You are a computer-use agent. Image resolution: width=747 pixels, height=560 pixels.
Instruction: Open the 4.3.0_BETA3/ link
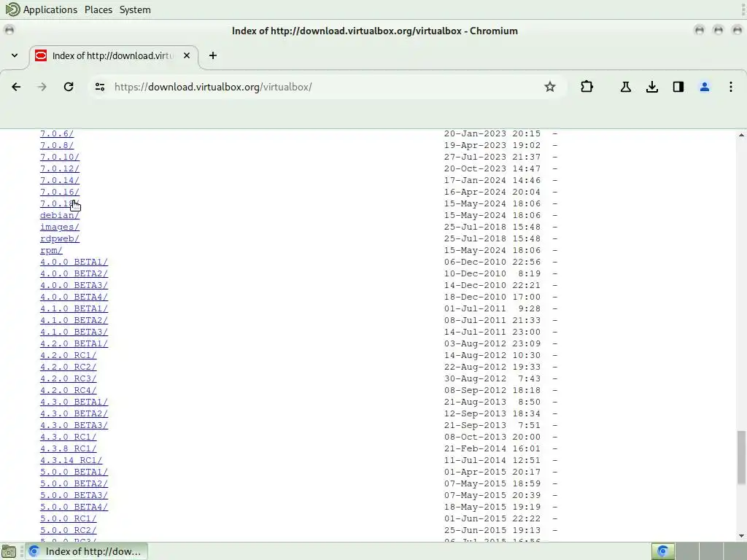tap(74, 425)
